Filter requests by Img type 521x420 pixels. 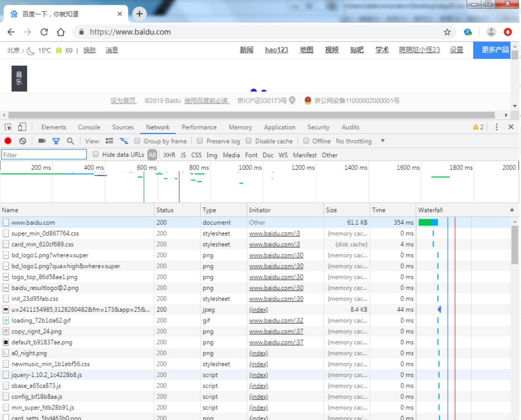pyautogui.click(x=212, y=155)
